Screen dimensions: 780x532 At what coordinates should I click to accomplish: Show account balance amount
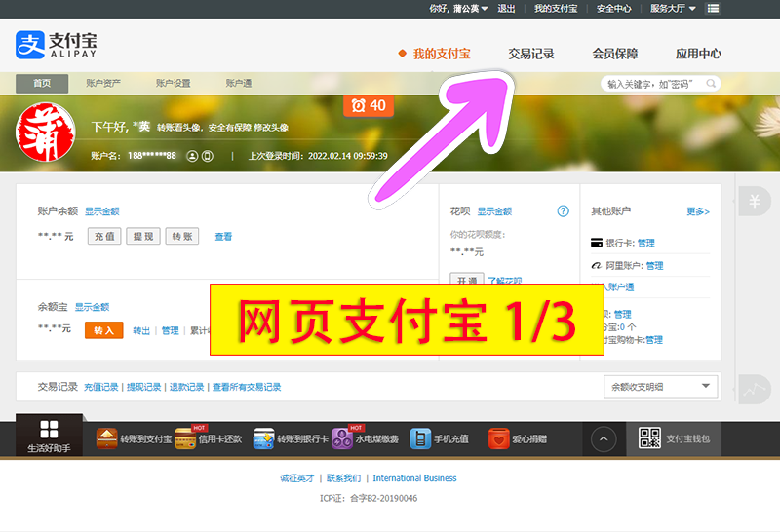(102, 211)
